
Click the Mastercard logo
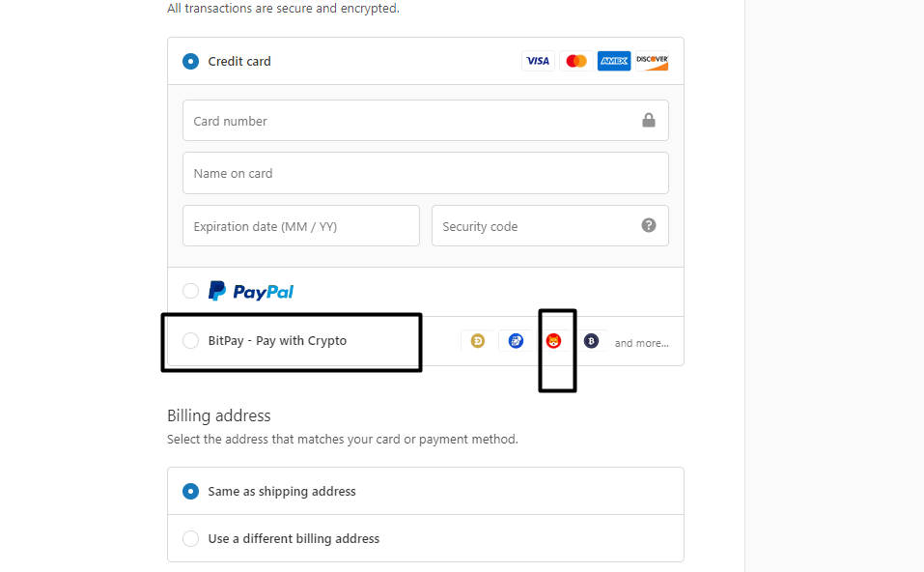(576, 61)
